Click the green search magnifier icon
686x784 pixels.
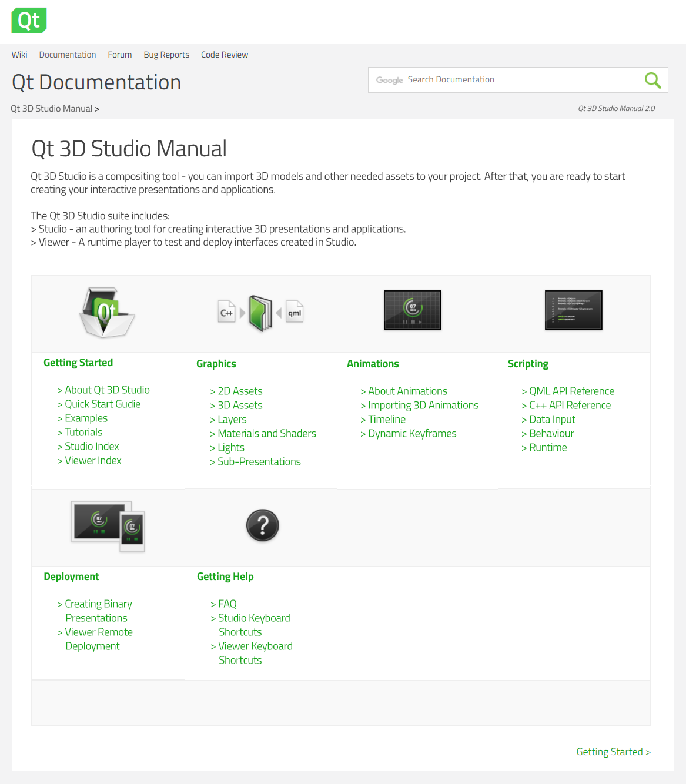(x=652, y=80)
